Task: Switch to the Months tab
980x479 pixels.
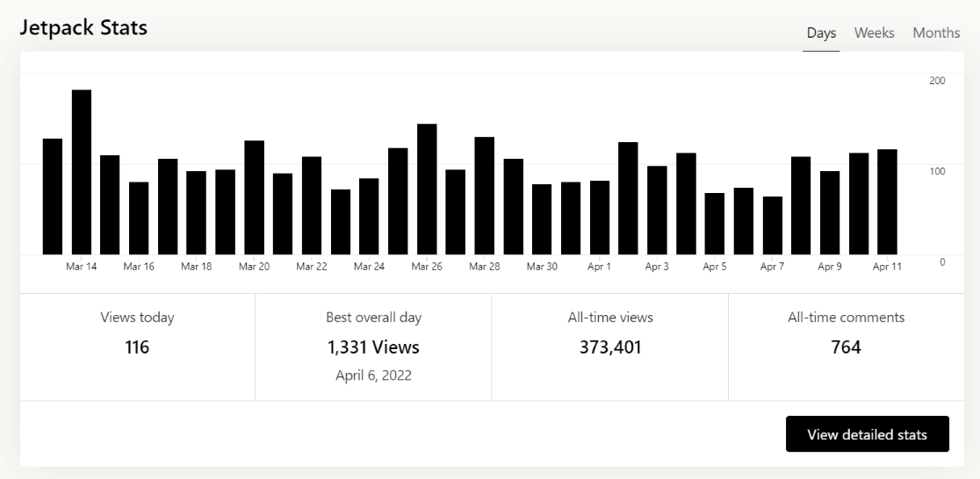Action: coord(936,32)
